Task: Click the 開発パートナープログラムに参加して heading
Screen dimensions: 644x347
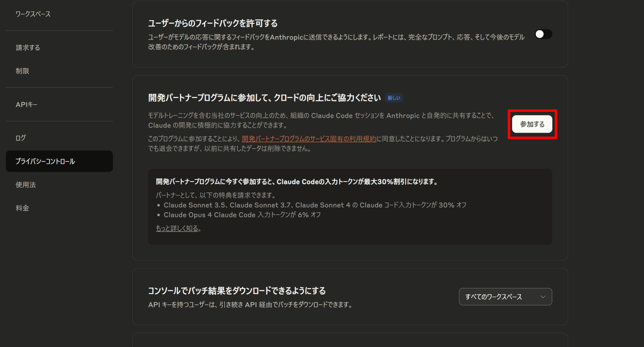Action: click(x=264, y=98)
